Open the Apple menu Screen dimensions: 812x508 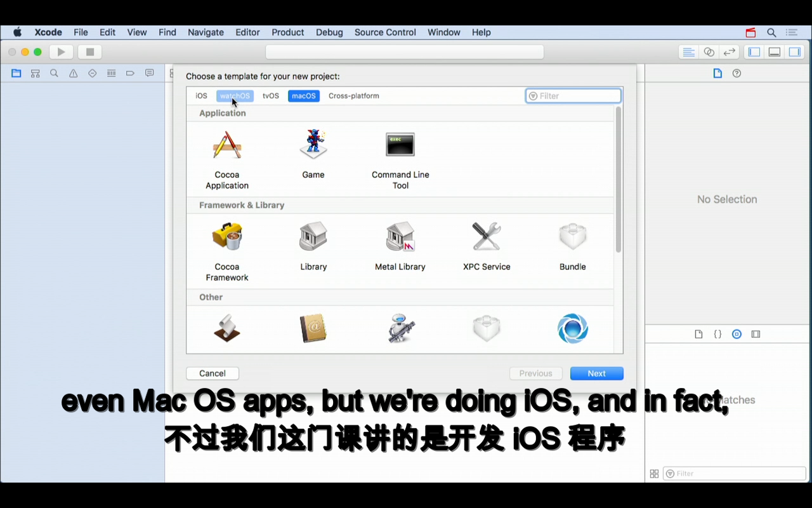(18, 32)
